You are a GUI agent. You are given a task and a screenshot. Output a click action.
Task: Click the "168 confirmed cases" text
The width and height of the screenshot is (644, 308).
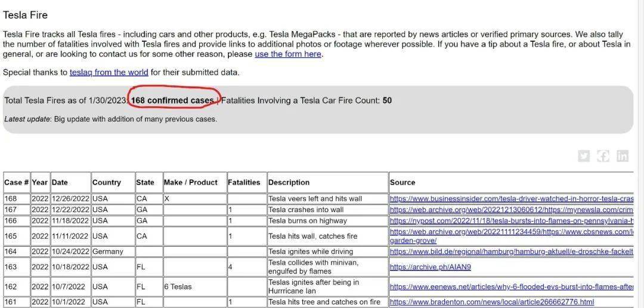(172, 101)
